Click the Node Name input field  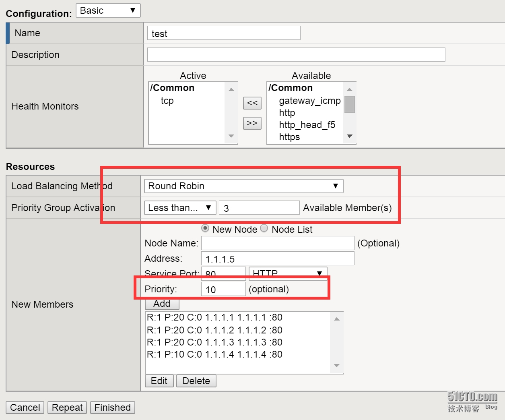278,243
